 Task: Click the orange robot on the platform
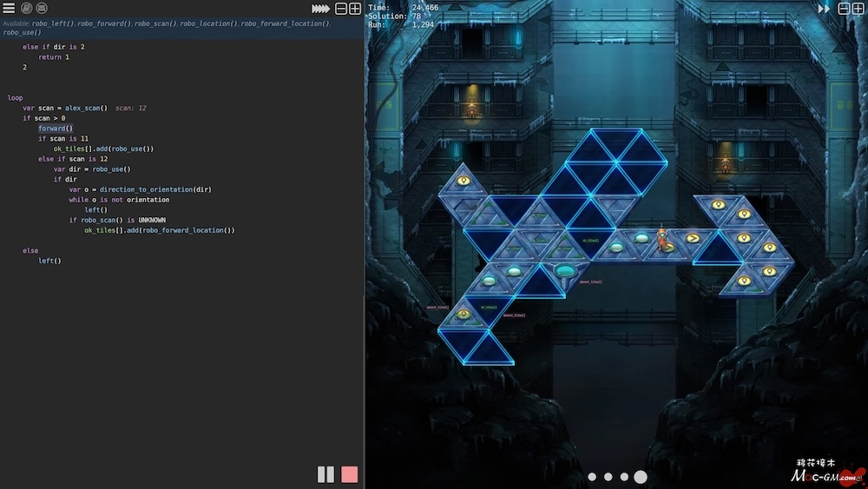tap(662, 238)
